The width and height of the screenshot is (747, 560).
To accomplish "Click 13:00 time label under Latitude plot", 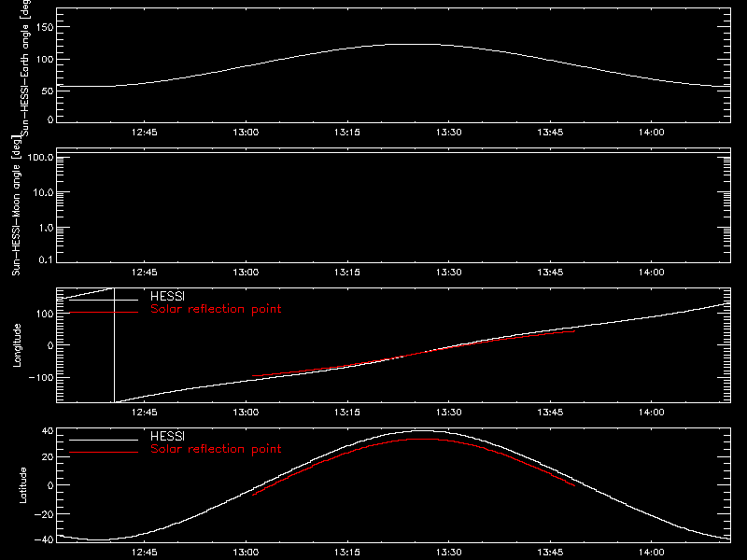I will (246, 552).
